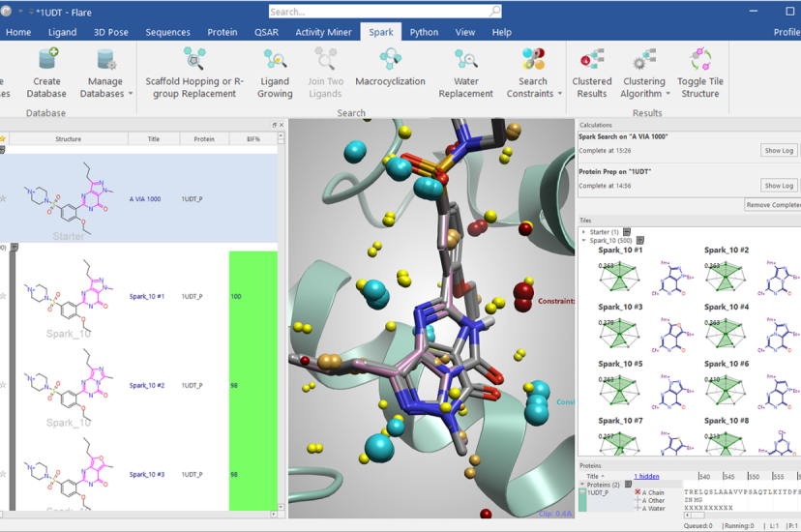Click the sequence viewer horizontal scrollbar
The height and width of the screenshot is (532, 801).
[742, 516]
